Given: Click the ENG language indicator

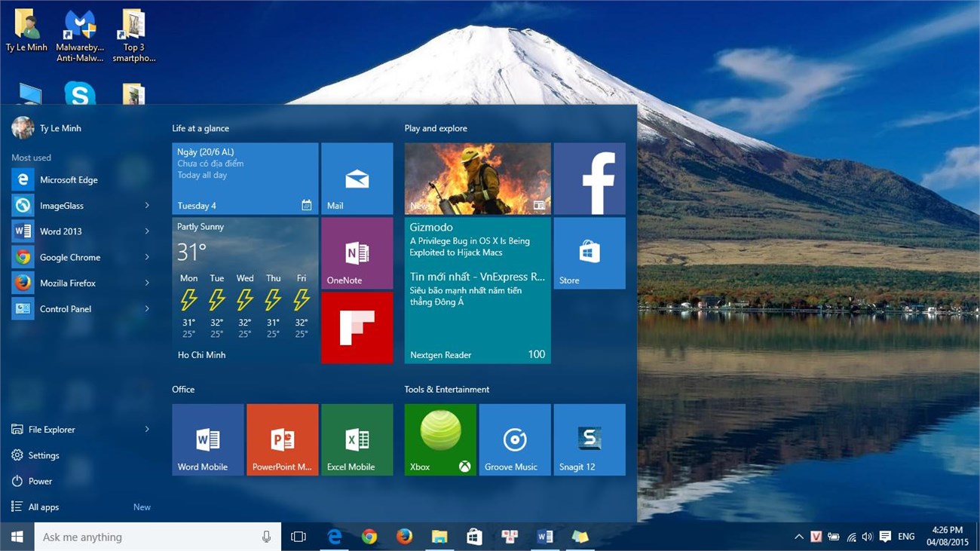Looking at the screenshot, I should coord(907,537).
